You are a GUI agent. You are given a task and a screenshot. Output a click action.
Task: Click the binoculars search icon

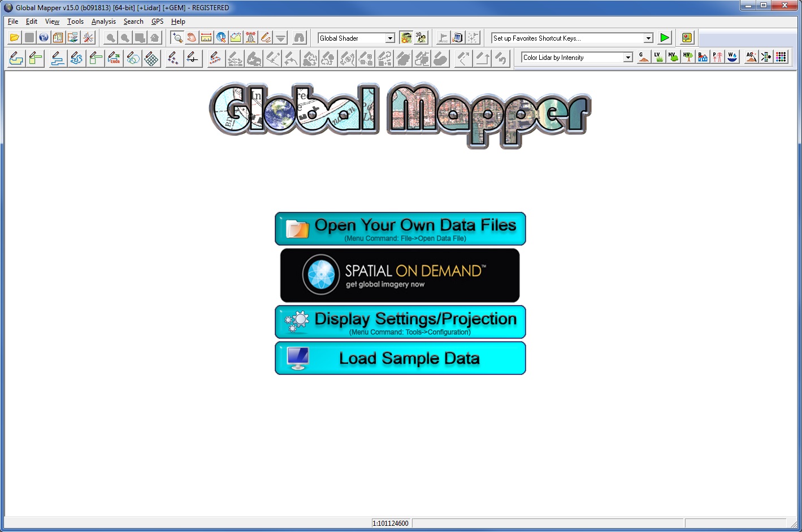[x=299, y=38]
